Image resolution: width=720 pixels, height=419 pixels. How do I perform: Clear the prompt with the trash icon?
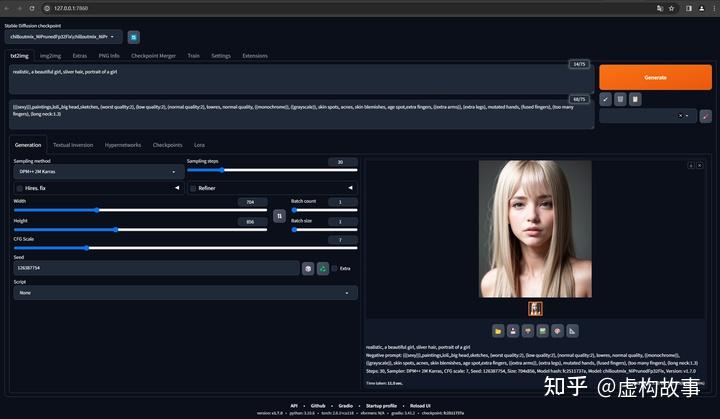pos(620,99)
